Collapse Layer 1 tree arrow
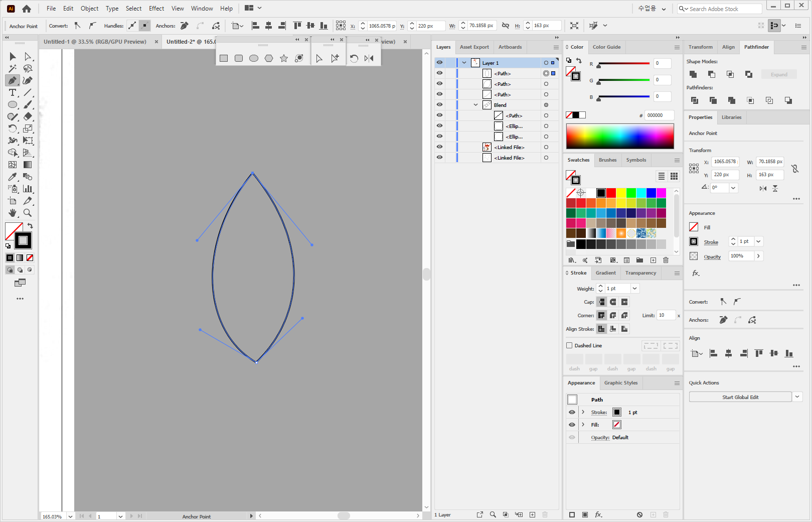812x522 pixels. pyautogui.click(x=464, y=63)
